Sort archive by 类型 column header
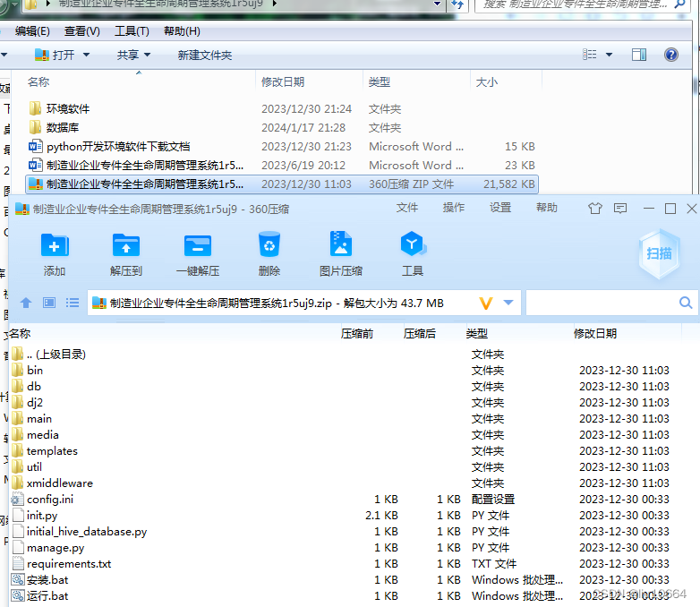The image size is (700, 607). click(477, 334)
